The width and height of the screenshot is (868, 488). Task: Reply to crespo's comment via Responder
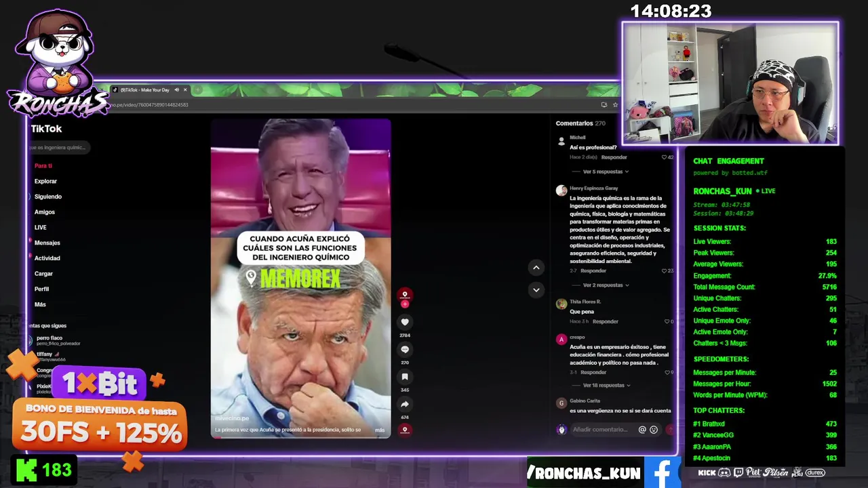coord(593,372)
